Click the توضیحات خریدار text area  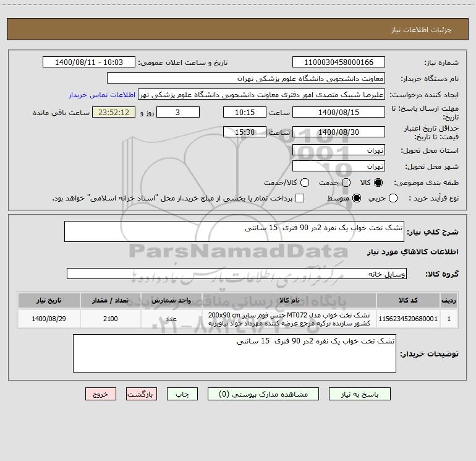click(x=234, y=353)
